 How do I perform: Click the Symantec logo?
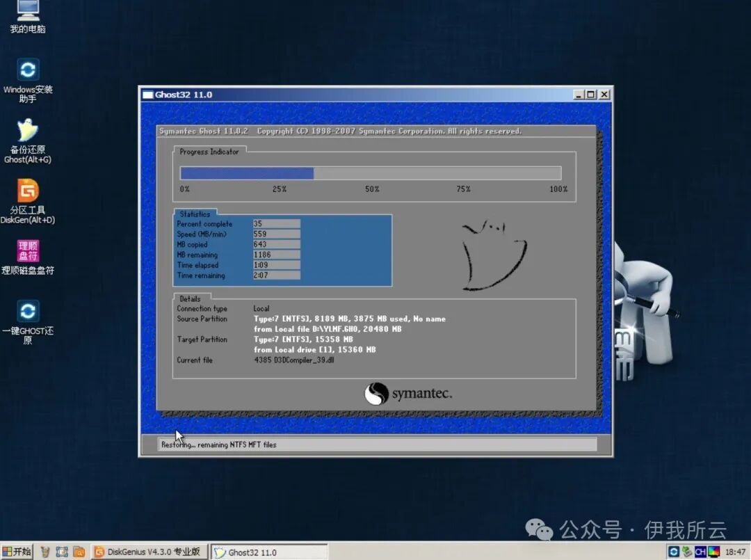(408, 394)
